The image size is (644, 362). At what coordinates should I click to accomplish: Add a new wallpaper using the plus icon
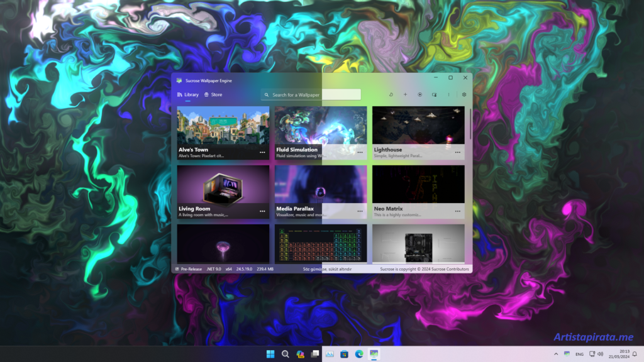click(406, 94)
